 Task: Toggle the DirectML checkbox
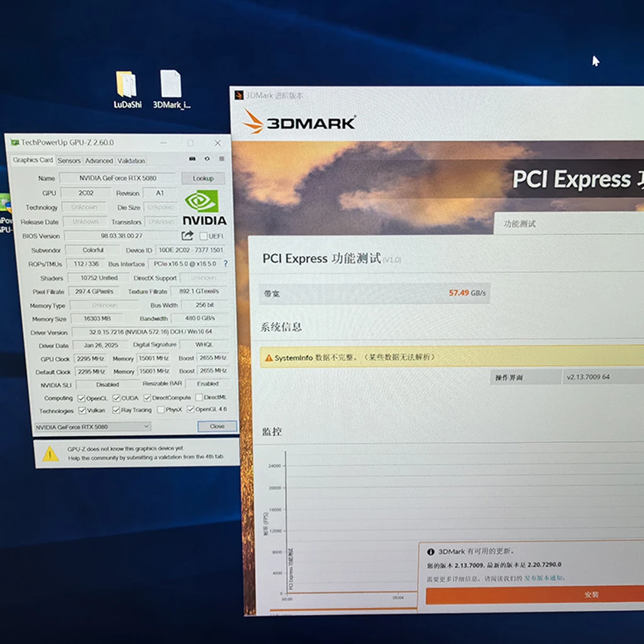pyautogui.click(x=199, y=397)
